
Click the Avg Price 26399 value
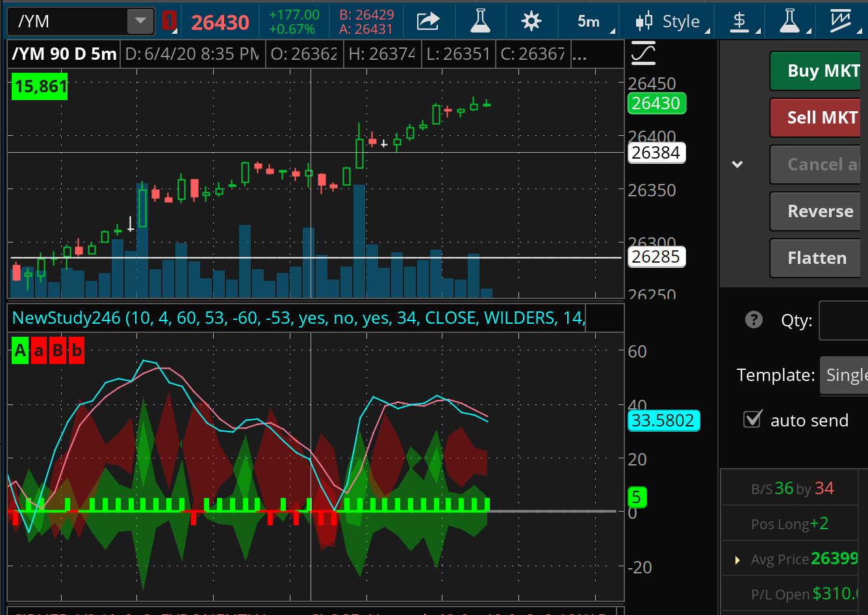pos(835,558)
